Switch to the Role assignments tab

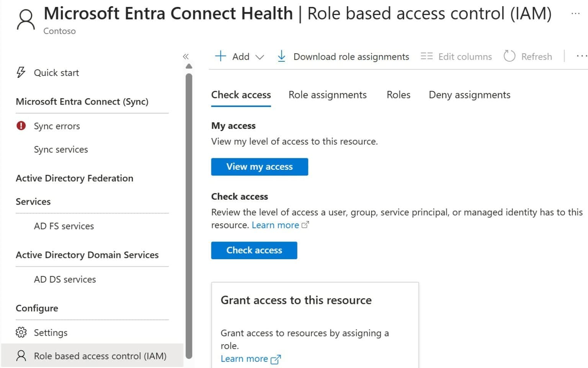tap(327, 95)
